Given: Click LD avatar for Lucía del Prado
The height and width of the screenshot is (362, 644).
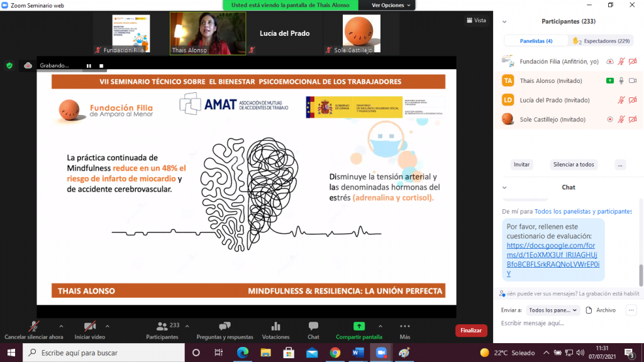Looking at the screenshot, I should [x=508, y=100].
